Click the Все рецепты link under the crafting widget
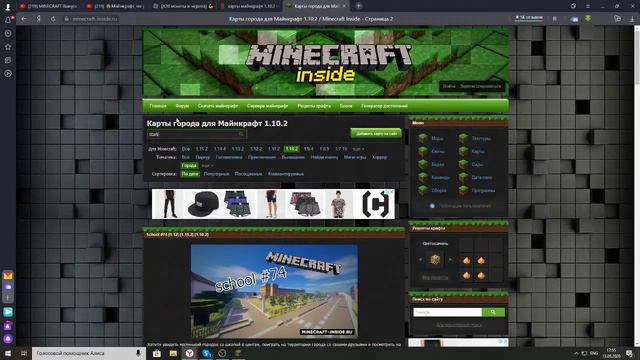The image size is (640, 360). click(x=435, y=278)
